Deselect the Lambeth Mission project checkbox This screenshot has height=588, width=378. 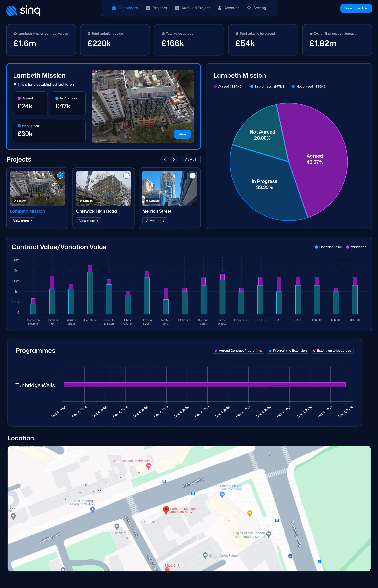click(x=60, y=176)
